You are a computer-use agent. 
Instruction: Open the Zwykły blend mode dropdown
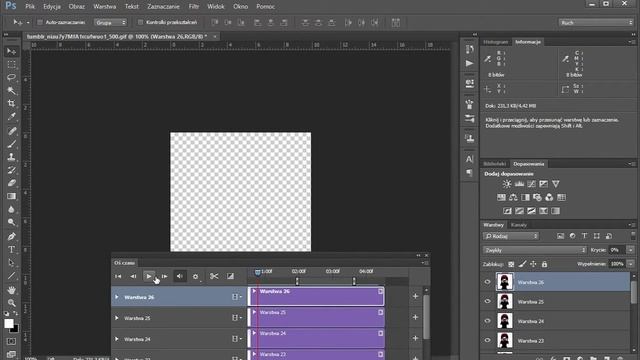pos(535,250)
